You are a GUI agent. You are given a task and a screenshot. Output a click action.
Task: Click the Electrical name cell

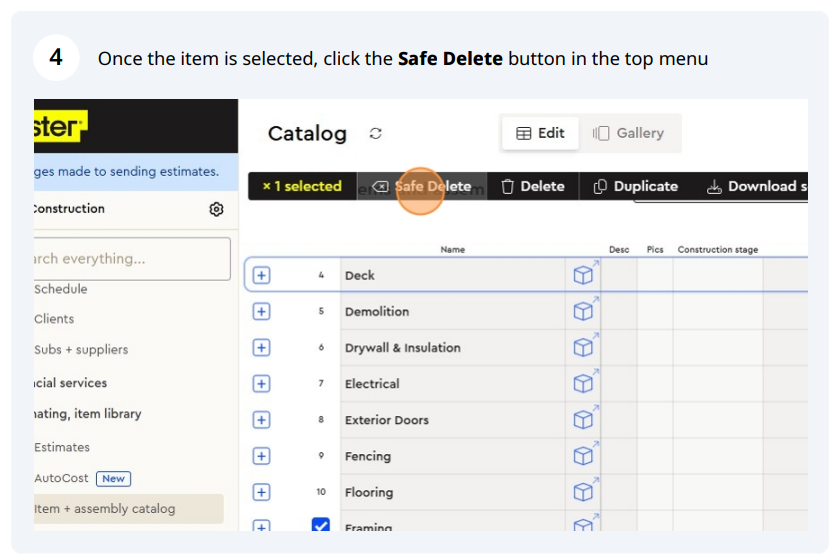pos(453,384)
